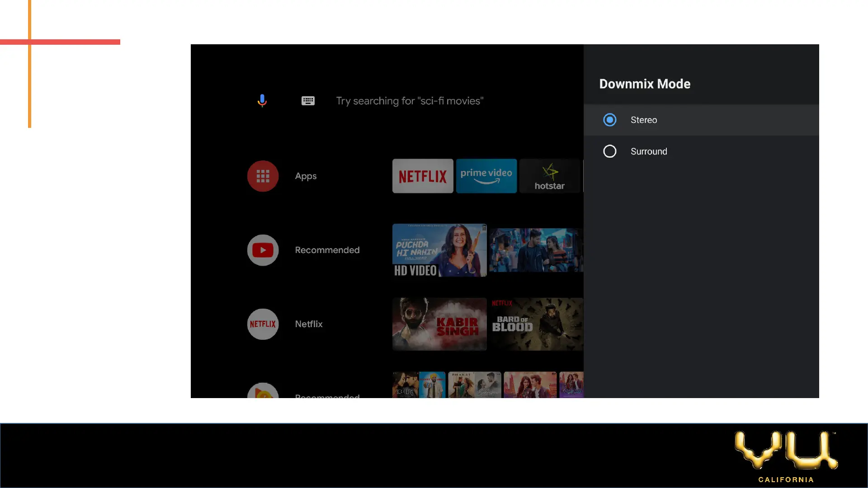Click the Google Assistant microphone icon
The height and width of the screenshot is (488, 868).
coord(262,100)
